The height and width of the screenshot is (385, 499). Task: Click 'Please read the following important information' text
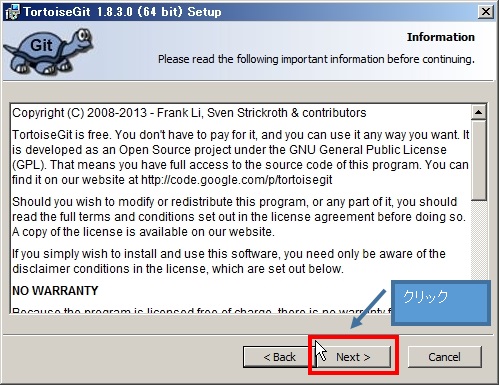(316, 59)
